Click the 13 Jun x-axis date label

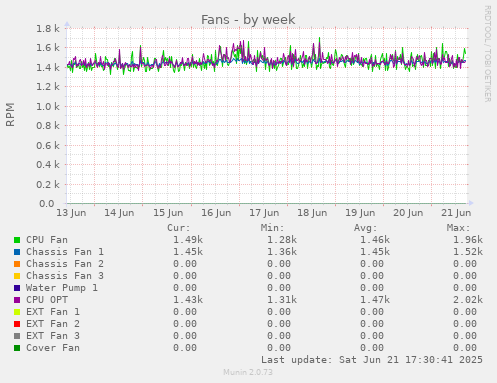71,213
